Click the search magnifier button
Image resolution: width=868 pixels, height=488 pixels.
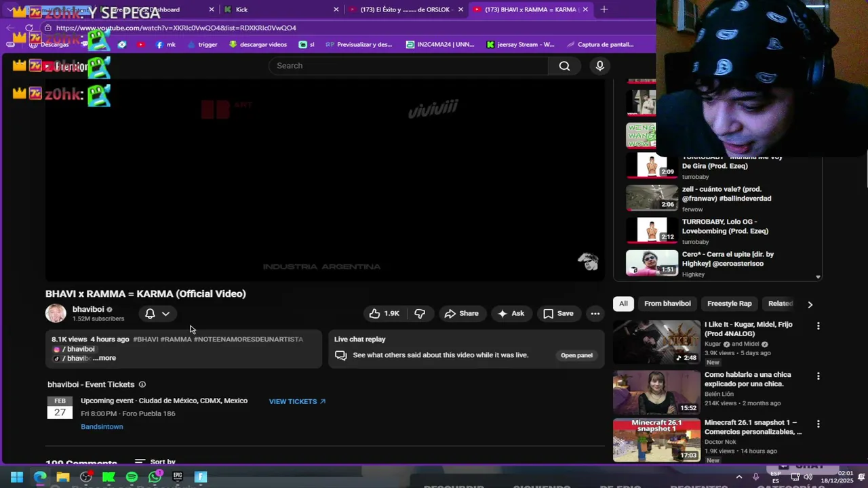564,66
